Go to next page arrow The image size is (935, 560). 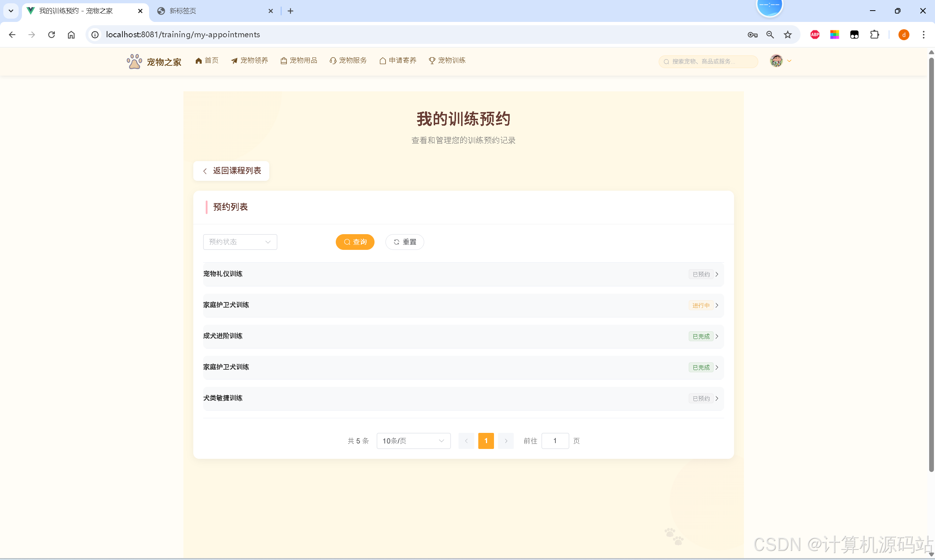point(506,441)
